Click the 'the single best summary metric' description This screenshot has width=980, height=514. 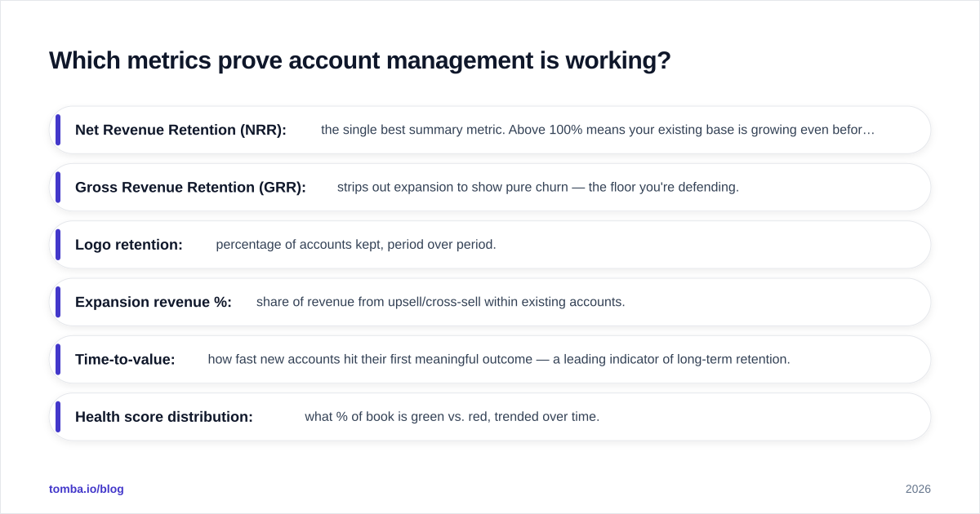pyautogui.click(x=598, y=130)
